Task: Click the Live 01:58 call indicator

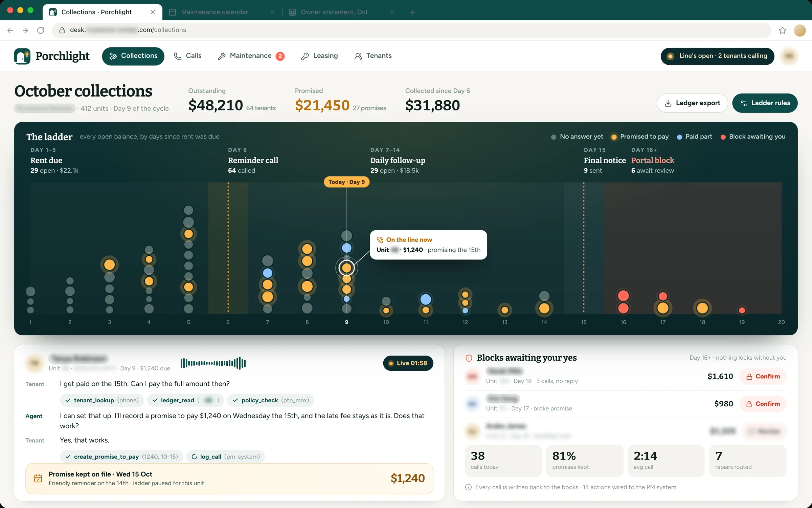Action: pos(408,363)
